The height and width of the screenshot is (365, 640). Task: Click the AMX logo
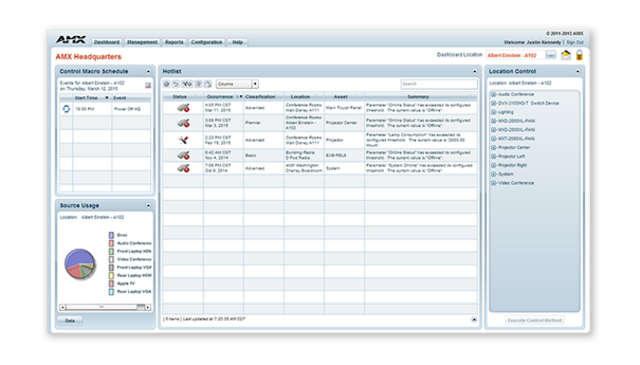tap(71, 40)
